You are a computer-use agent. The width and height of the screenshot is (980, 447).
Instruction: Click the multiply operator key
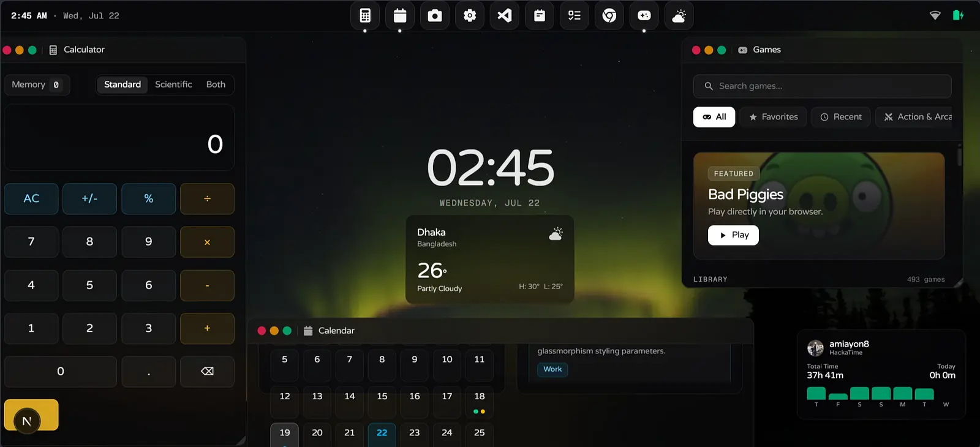click(207, 242)
